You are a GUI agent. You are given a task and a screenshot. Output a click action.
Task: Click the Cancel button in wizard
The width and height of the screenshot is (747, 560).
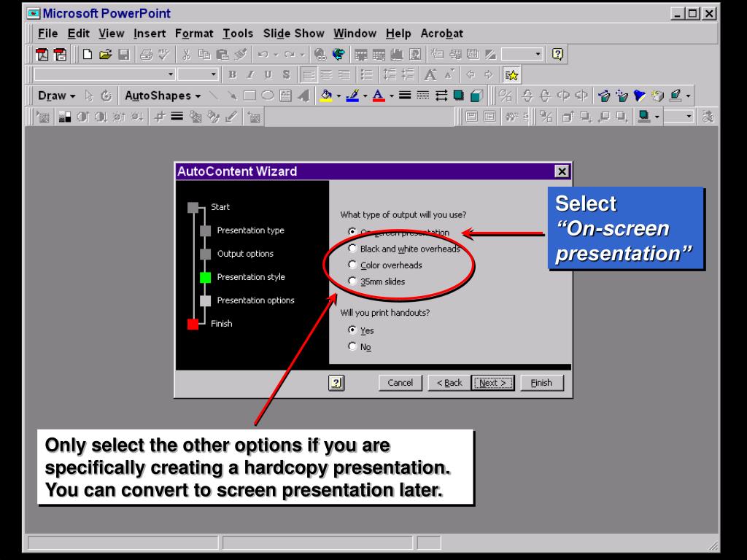pyautogui.click(x=400, y=382)
